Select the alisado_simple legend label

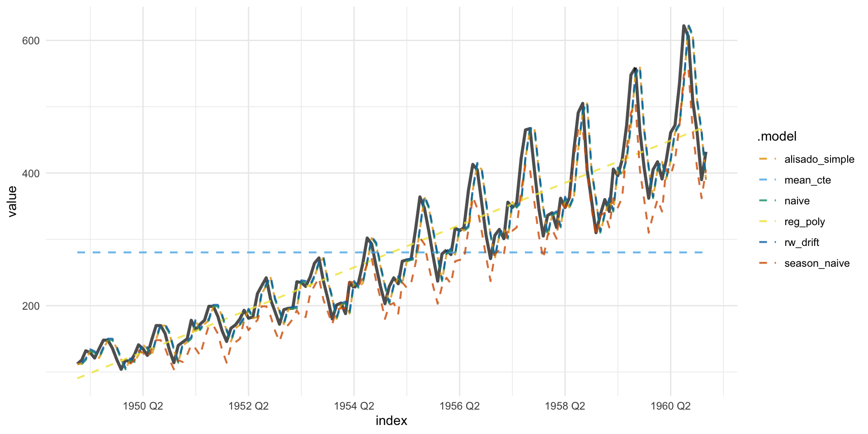[x=819, y=159]
